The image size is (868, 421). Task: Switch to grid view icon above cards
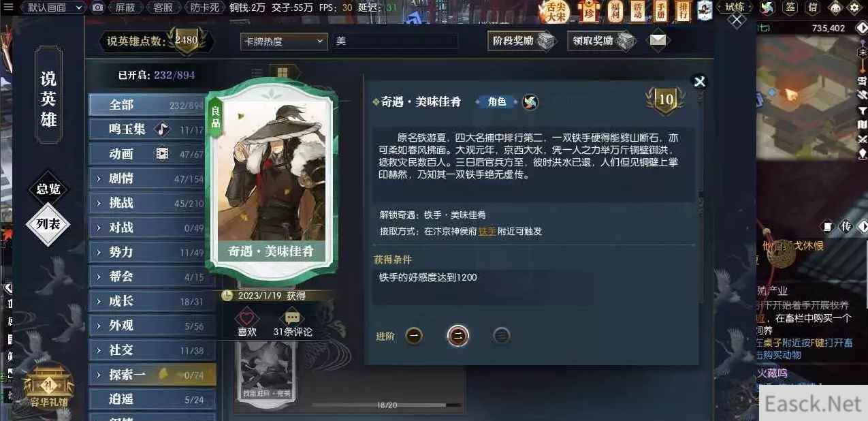point(283,73)
